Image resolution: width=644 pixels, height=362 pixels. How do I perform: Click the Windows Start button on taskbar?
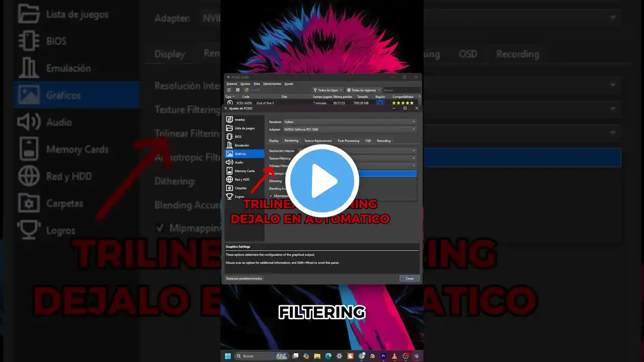coord(227,356)
